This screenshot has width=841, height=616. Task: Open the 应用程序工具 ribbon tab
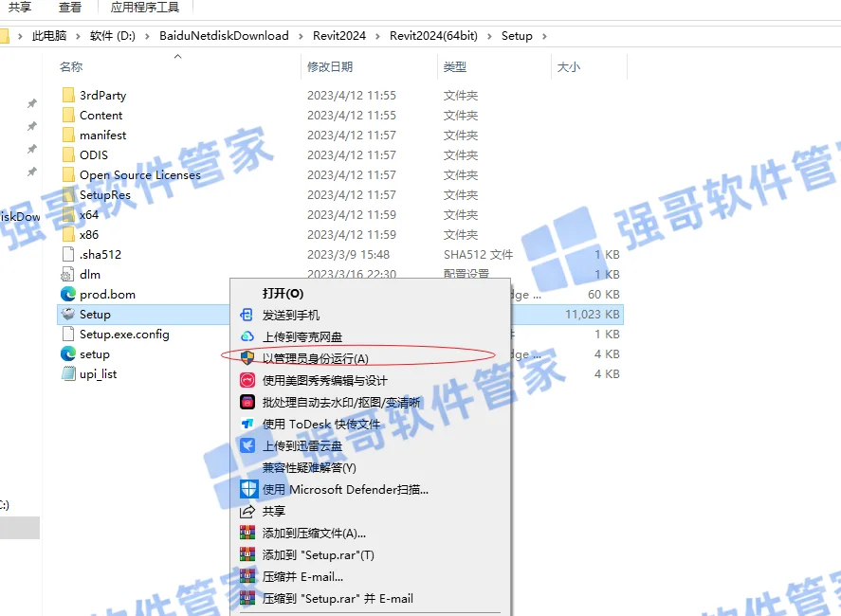pos(145,7)
